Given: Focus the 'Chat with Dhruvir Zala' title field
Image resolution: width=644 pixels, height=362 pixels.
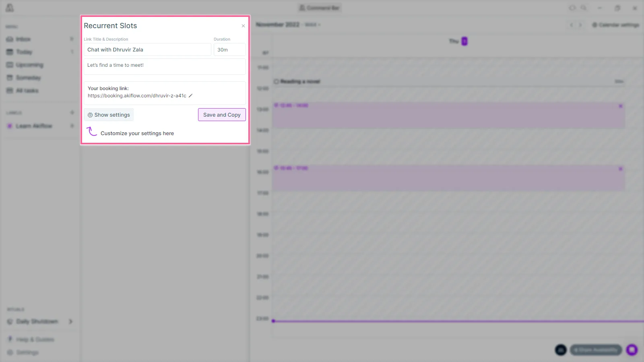Looking at the screenshot, I should point(147,49).
